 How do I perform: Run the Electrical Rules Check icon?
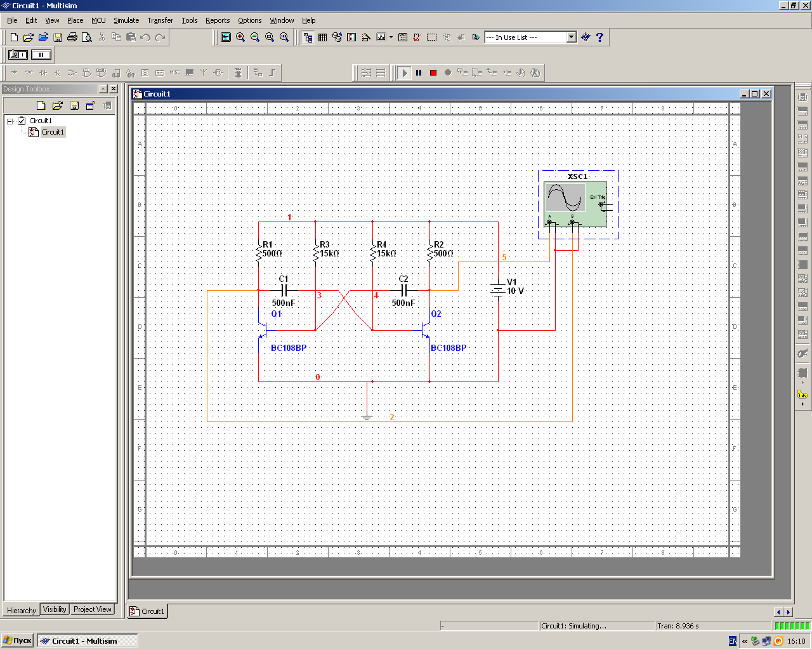click(417, 37)
